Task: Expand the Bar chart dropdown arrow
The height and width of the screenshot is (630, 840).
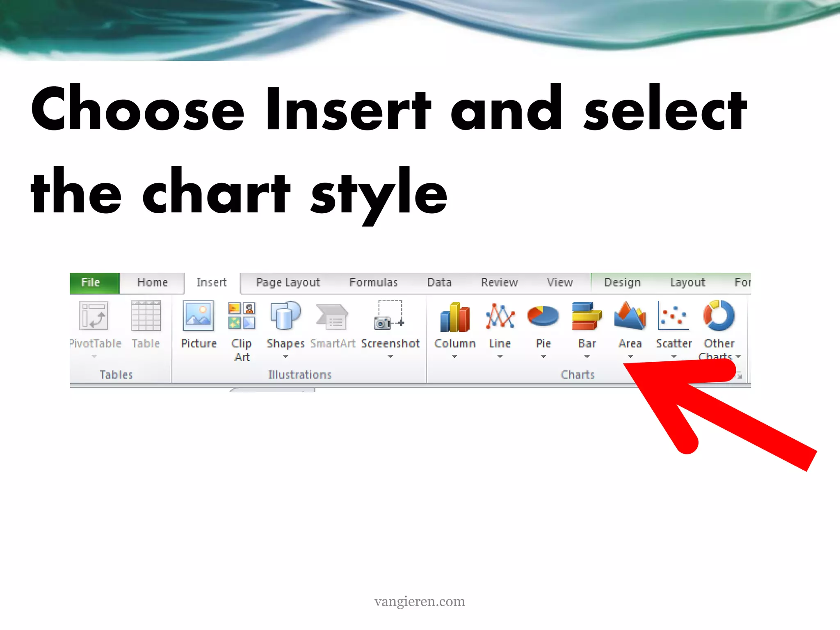Action: click(587, 356)
